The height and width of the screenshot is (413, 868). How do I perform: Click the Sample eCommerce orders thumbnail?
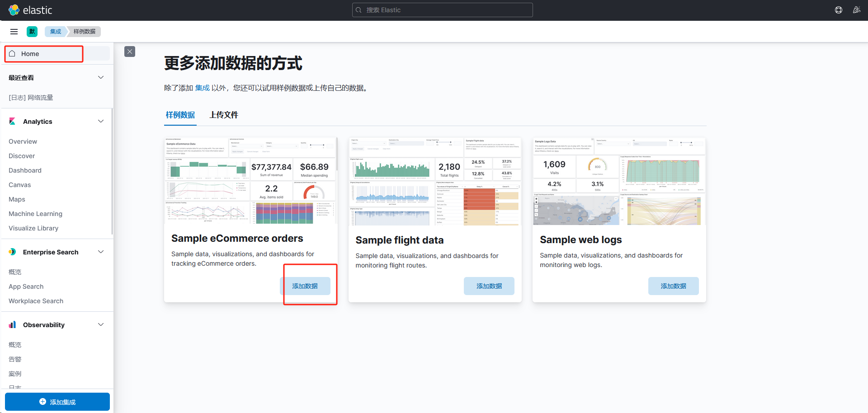click(x=250, y=181)
